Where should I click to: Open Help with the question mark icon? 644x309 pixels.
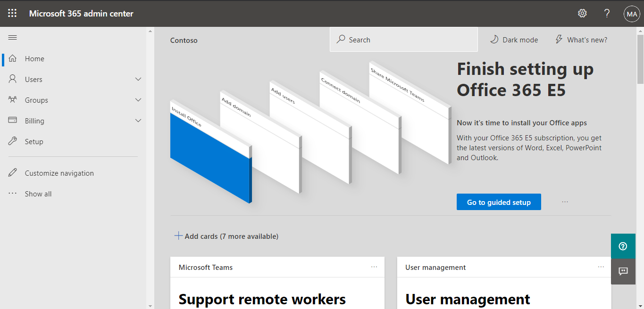(x=607, y=13)
